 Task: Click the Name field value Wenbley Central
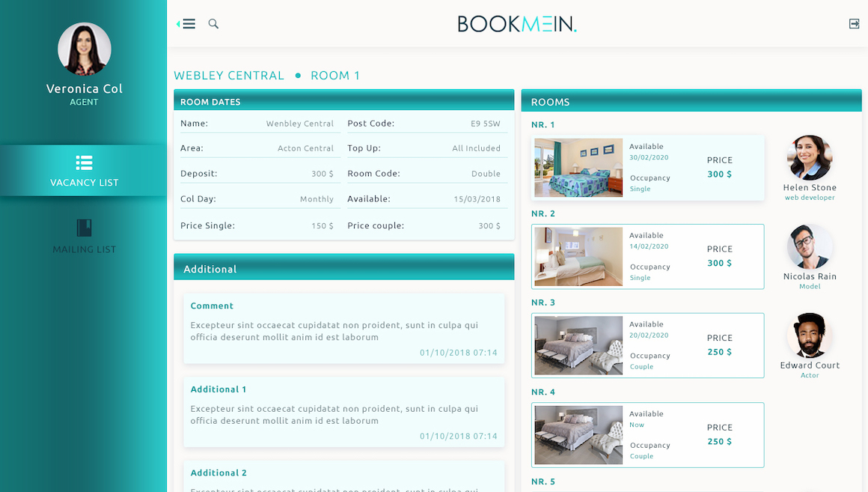[300, 124]
